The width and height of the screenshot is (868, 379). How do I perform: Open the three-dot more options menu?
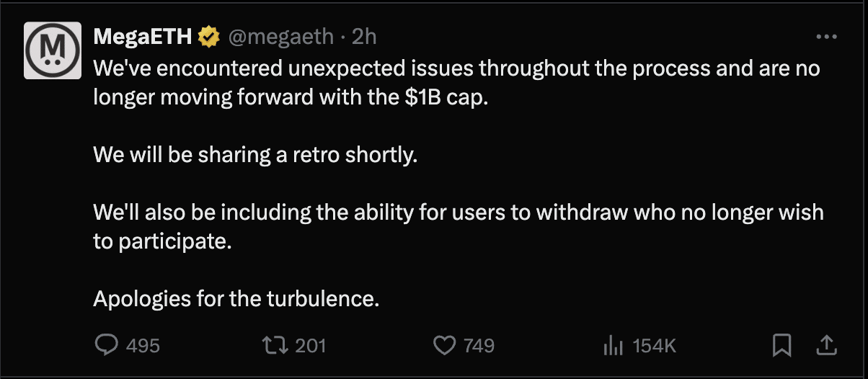pos(825,37)
